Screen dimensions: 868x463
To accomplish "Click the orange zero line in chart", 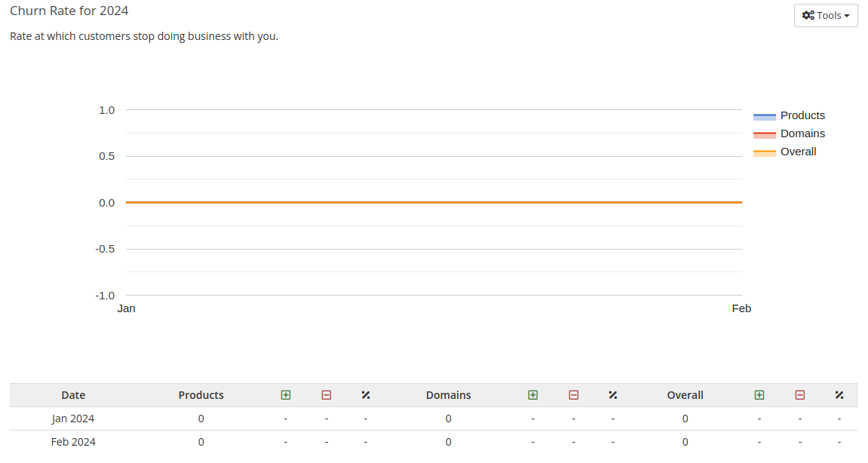I will click(x=434, y=202).
